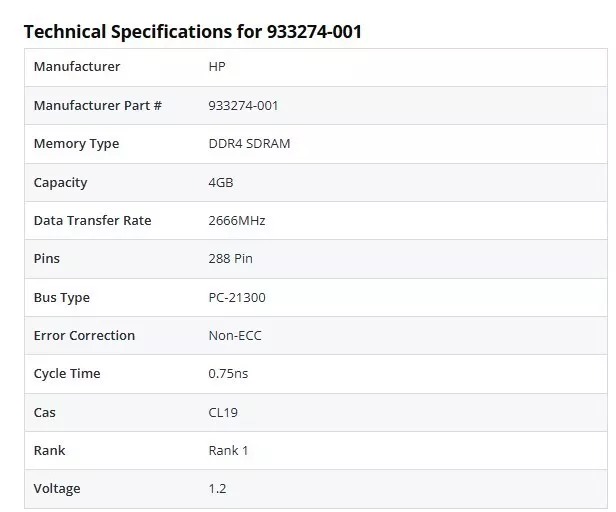Select the 1.2 voltage value
Screen dimensions: 616x512
point(217,489)
